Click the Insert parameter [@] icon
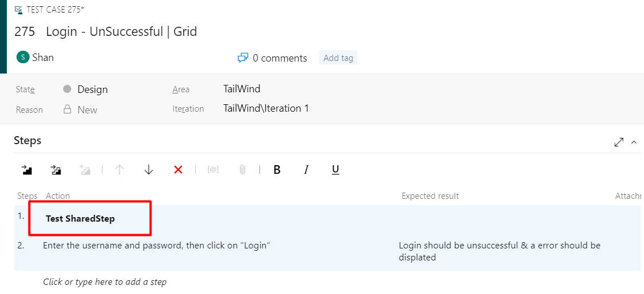The width and height of the screenshot is (644, 294). pyautogui.click(x=213, y=169)
